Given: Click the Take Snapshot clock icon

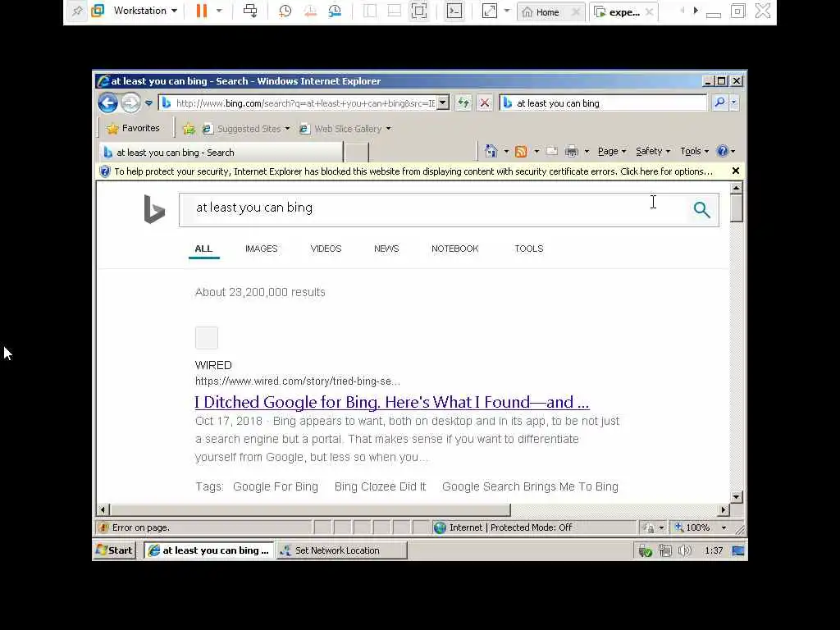Looking at the screenshot, I should coord(285,11).
